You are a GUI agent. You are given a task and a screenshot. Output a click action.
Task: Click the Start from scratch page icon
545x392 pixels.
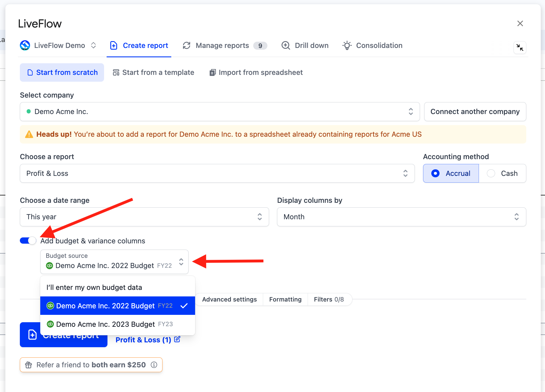click(30, 73)
